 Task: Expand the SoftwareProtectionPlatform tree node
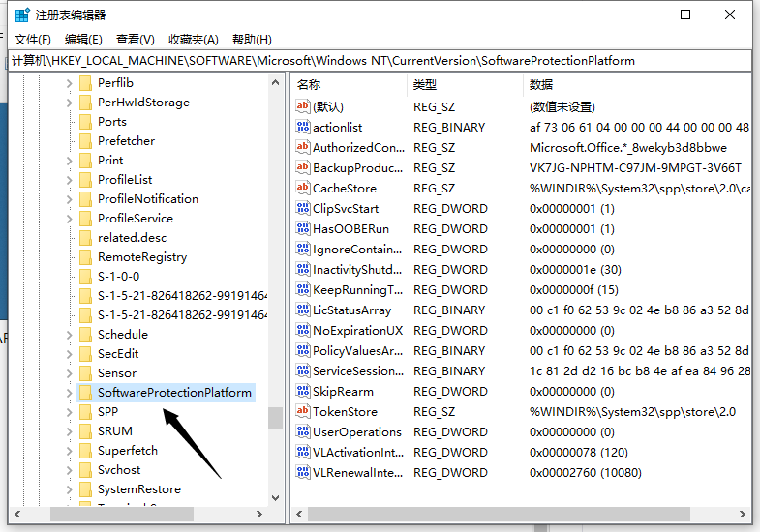click(69, 393)
